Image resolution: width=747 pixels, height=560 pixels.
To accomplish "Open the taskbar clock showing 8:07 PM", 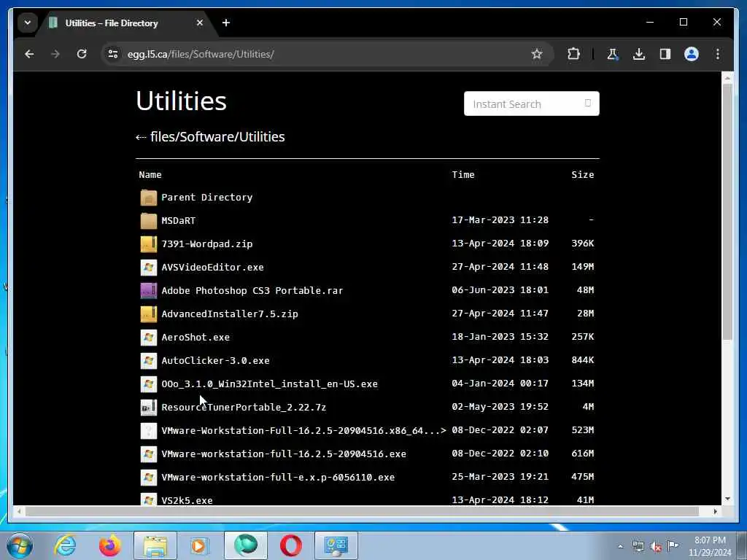I will point(710,546).
